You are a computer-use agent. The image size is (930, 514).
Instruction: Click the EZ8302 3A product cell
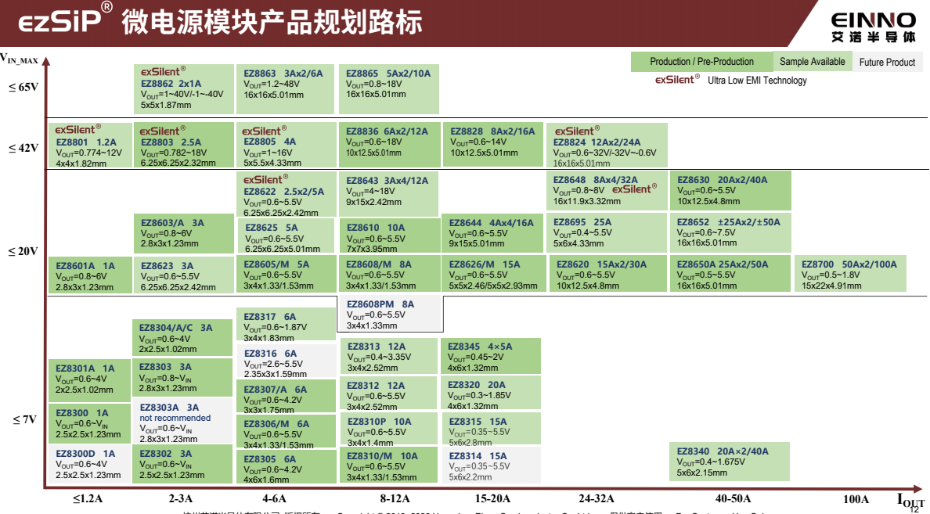coord(182,464)
